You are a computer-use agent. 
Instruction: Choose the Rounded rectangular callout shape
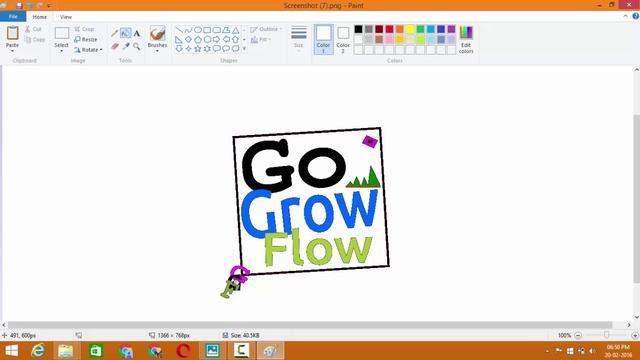(x=217, y=49)
